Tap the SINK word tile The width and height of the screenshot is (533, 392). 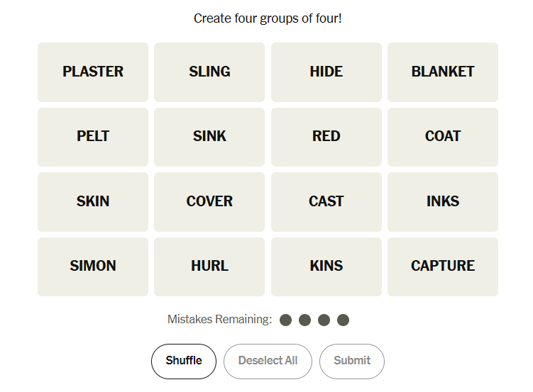tap(209, 136)
